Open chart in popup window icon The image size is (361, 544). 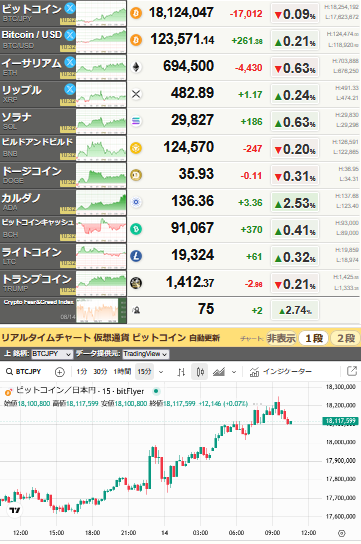click(x=352, y=371)
